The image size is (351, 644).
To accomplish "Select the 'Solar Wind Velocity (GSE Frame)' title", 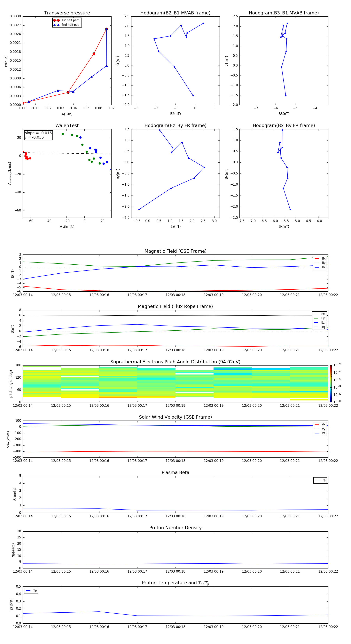I will point(175,417).
